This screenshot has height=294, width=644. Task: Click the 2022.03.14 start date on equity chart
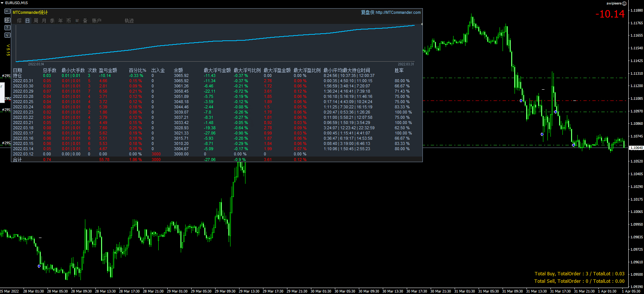coord(36,64)
